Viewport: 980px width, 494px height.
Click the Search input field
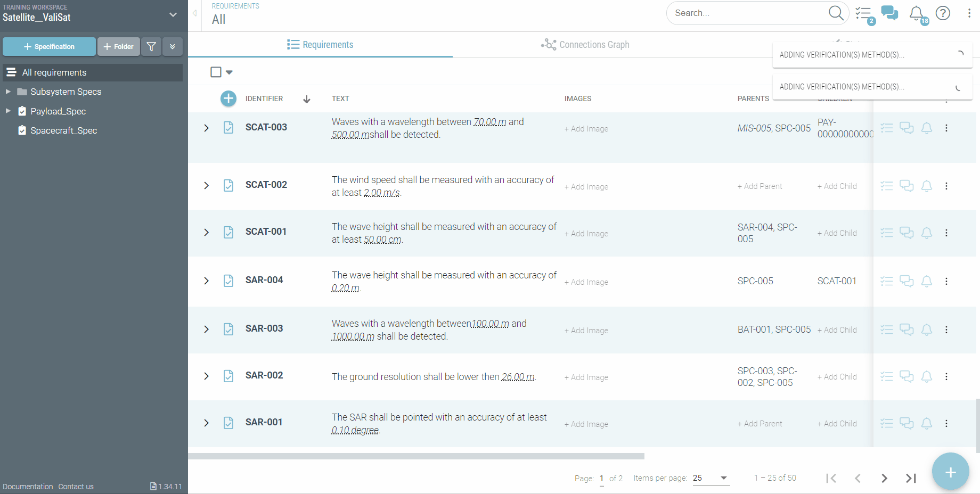[x=746, y=13]
